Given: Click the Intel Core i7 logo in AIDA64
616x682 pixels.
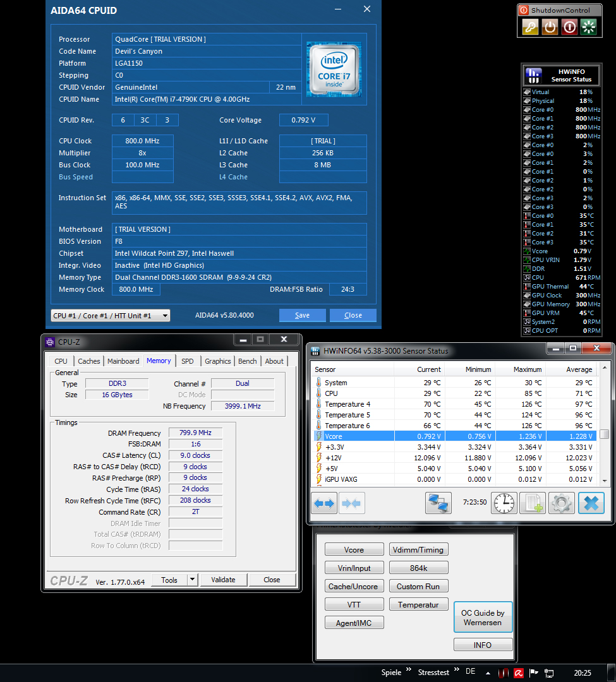Looking at the screenshot, I should click(x=334, y=69).
